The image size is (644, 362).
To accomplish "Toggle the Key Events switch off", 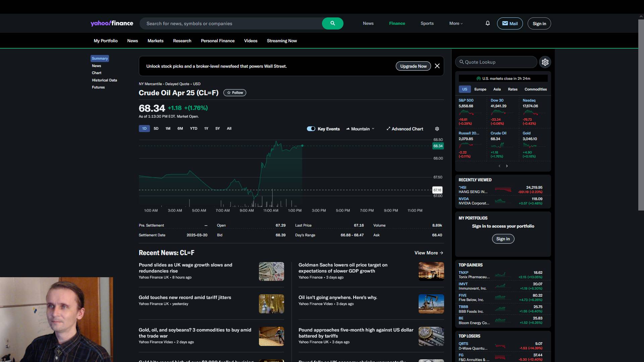I will pyautogui.click(x=311, y=129).
